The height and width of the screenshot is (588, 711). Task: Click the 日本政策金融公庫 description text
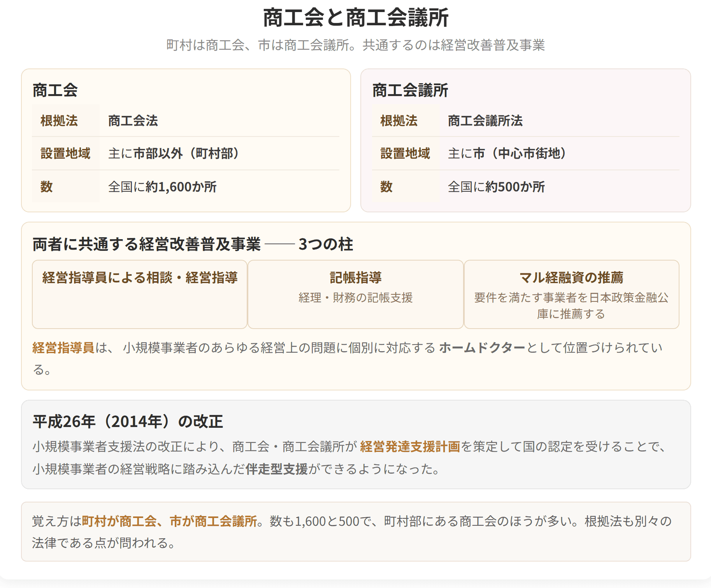click(571, 306)
